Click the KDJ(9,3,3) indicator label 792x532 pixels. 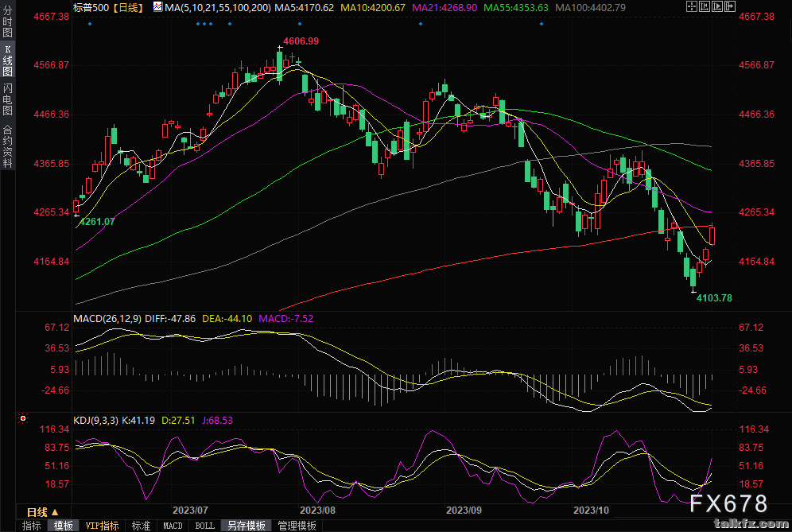[95, 421]
